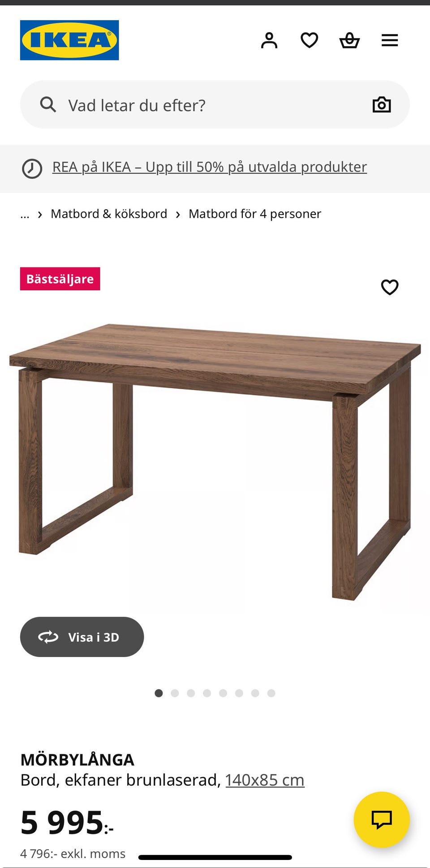430x868 pixels.
Task: Open the shopping basket icon
Action: (349, 40)
